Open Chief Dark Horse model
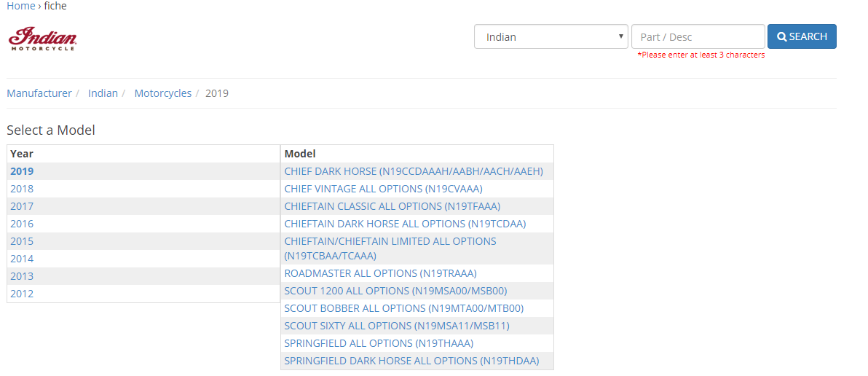868x376 pixels. pos(414,171)
